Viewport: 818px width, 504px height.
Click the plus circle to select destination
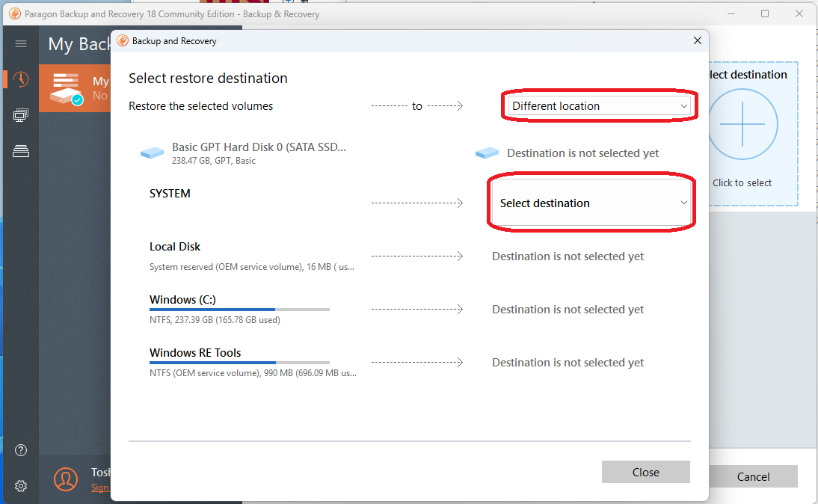[x=742, y=124]
